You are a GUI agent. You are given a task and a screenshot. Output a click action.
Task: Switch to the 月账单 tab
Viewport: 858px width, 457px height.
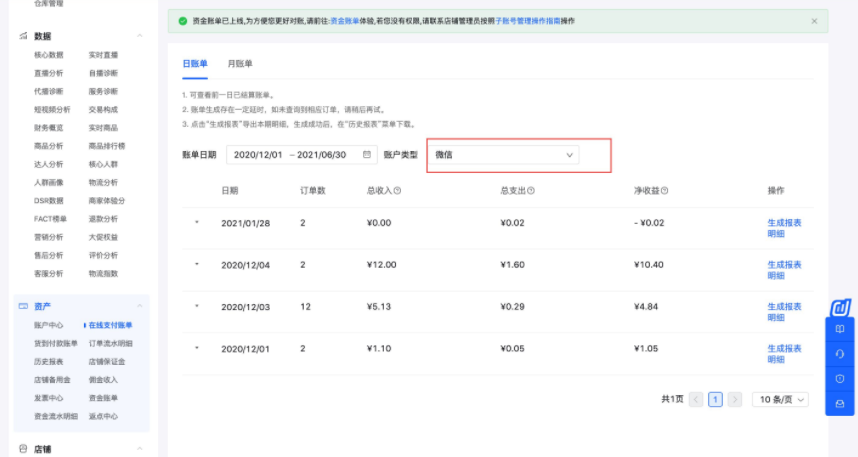click(240, 64)
